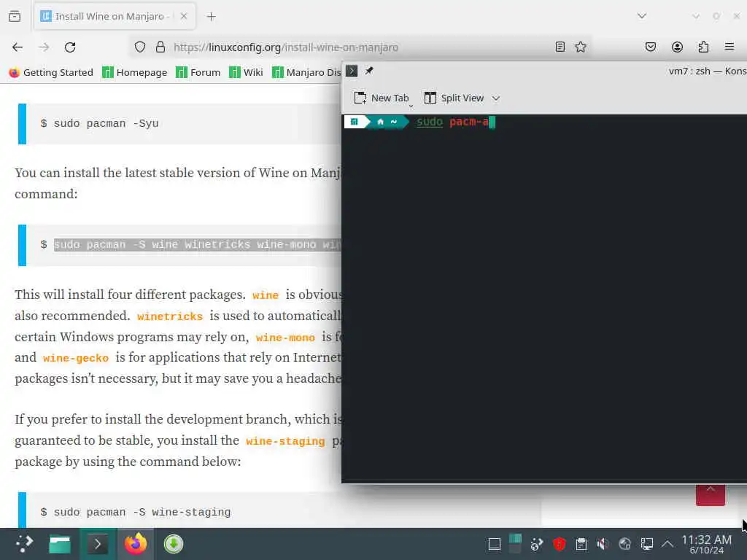Open the Manjaro Discover bookmark
Image resolution: width=747 pixels, height=560 pixels.
coord(306,72)
